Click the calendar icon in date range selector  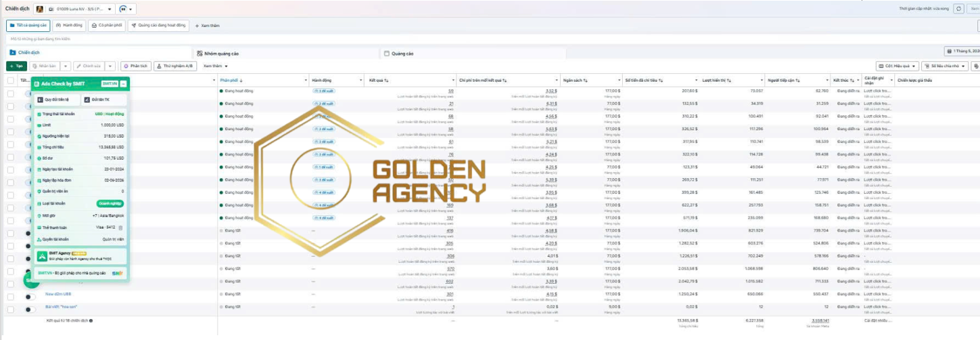949,51
